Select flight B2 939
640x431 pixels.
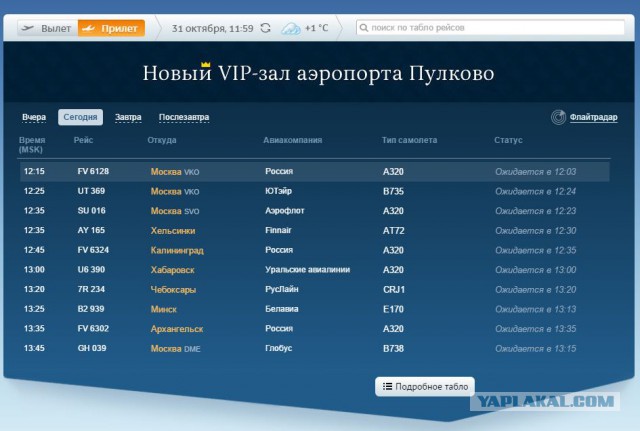tap(91, 309)
